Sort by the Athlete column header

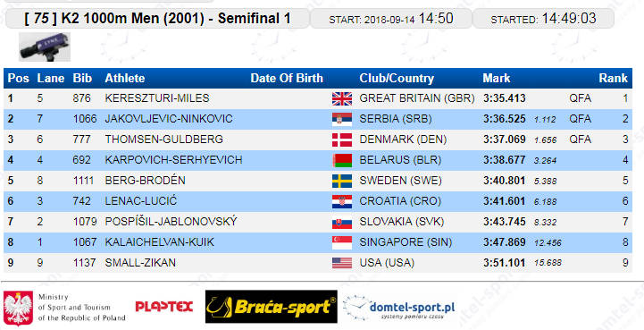click(x=125, y=78)
